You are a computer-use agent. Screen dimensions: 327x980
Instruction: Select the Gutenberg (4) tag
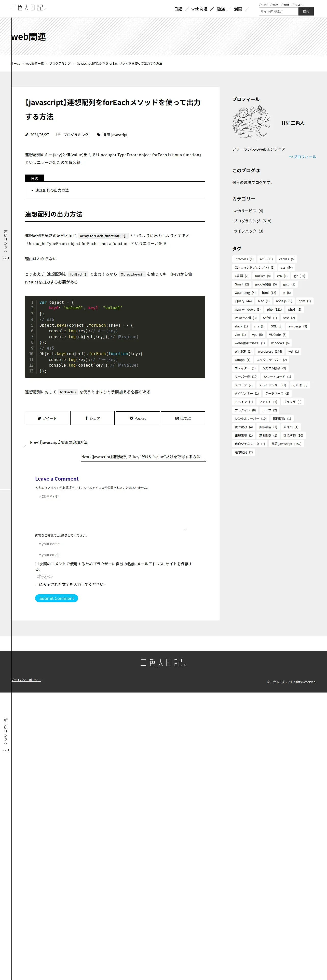(x=245, y=293)
